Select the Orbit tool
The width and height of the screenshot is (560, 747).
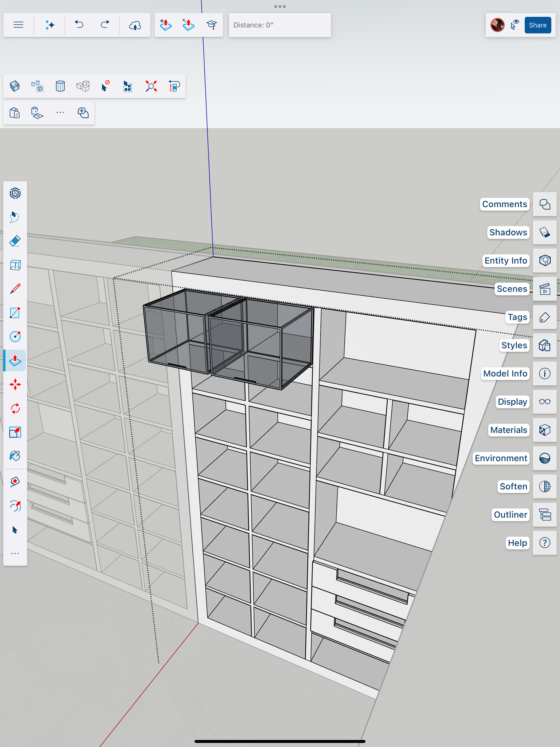click(x=15, y=506)
